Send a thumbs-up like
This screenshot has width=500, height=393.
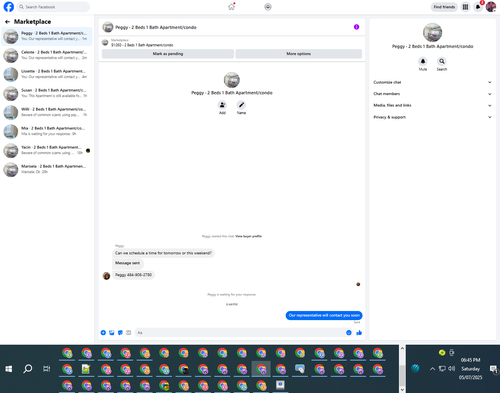(359, 333)
